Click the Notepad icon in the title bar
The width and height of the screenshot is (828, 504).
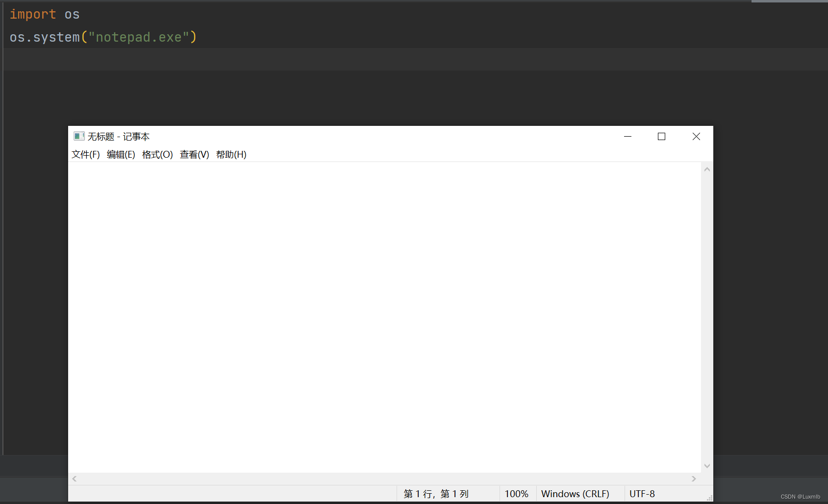tap(79, 136)
